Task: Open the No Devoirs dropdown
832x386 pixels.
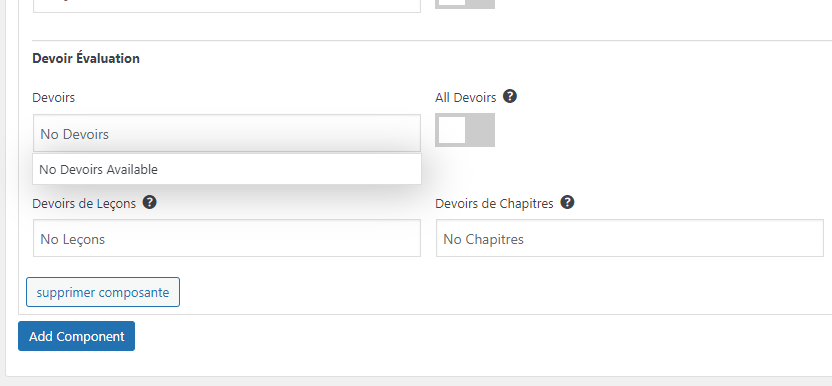Action: click(x=227, y=133)
